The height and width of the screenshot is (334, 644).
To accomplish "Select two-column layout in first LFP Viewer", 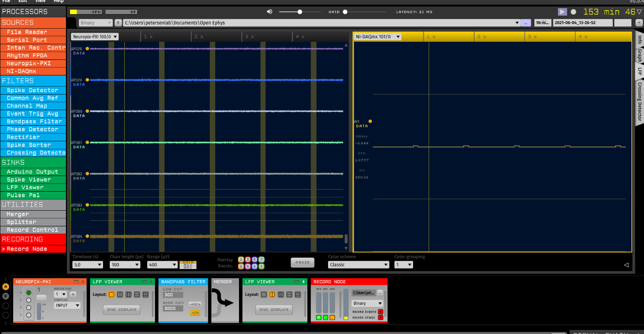I will [x=120, y=294].
